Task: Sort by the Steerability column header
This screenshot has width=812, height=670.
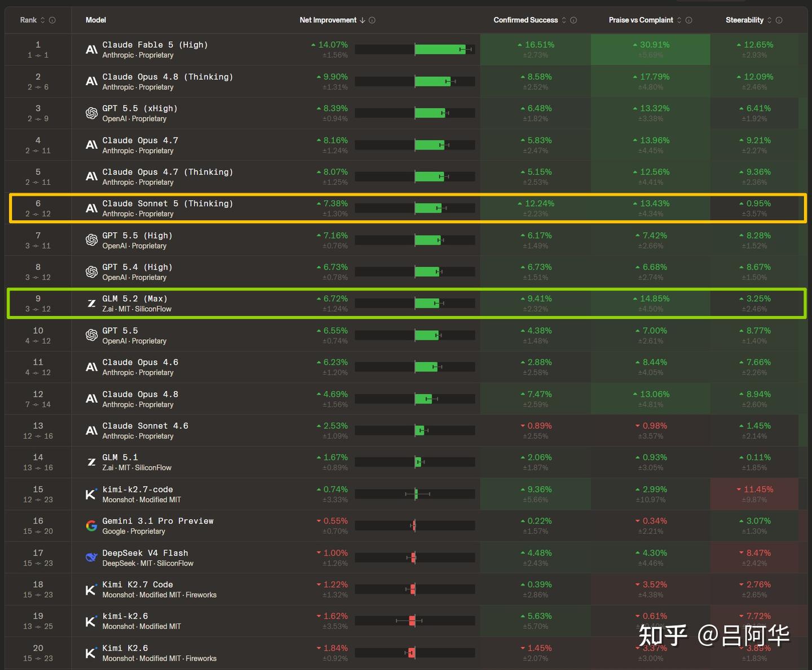Action: 744,20
